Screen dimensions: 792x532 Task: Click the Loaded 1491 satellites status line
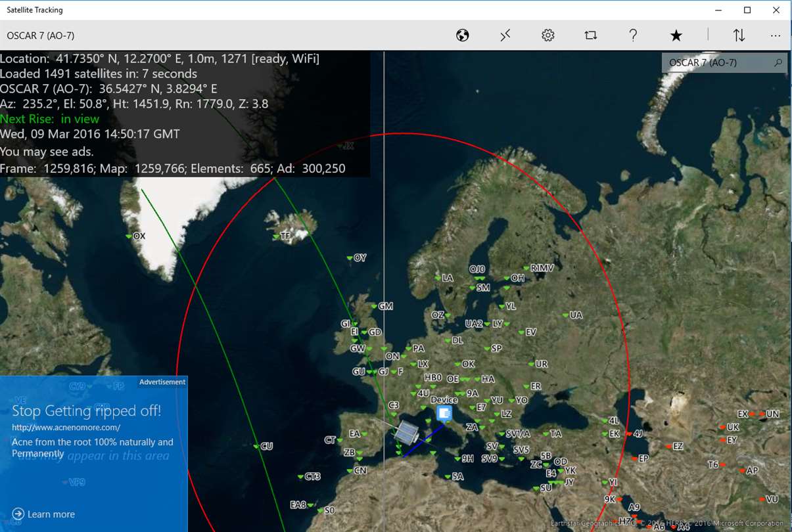point(99,74)
